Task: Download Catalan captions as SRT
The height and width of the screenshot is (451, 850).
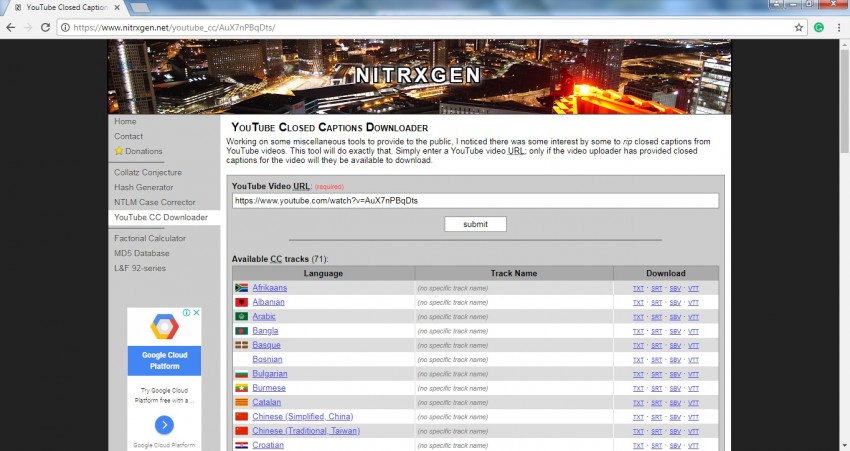Action: coord(656,403)
